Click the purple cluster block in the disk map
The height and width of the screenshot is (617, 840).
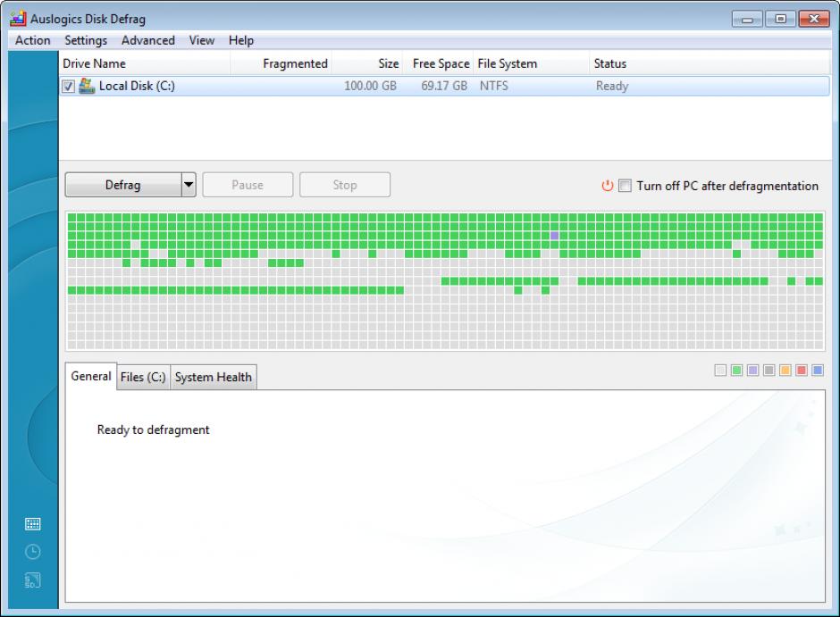point(554,236)
